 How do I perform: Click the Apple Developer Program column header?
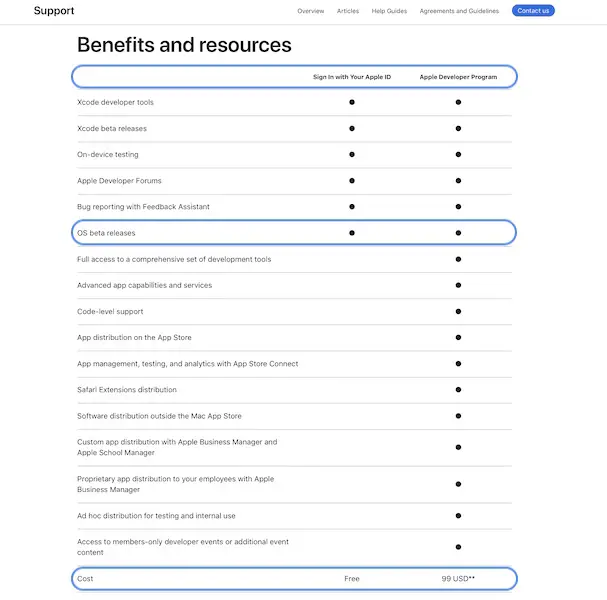tap(458, 76)
